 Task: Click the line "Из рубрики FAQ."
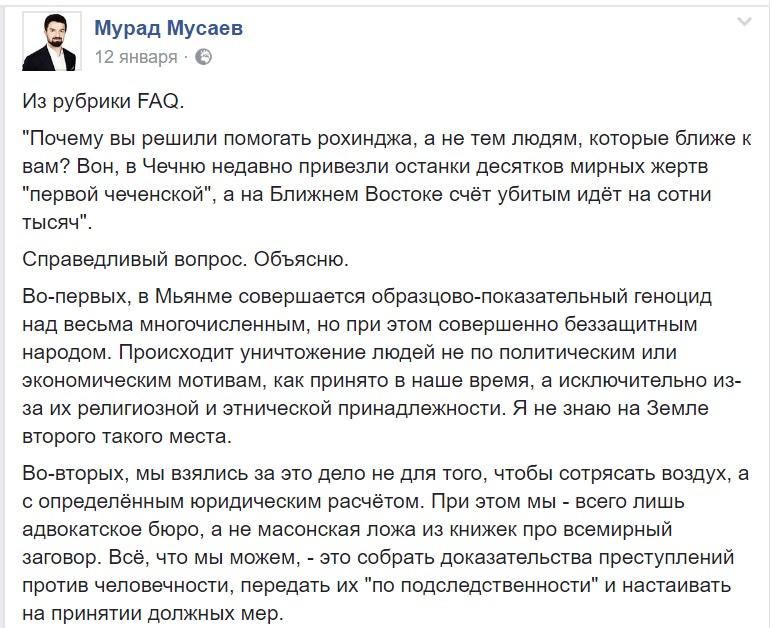[x=104, y=101]
